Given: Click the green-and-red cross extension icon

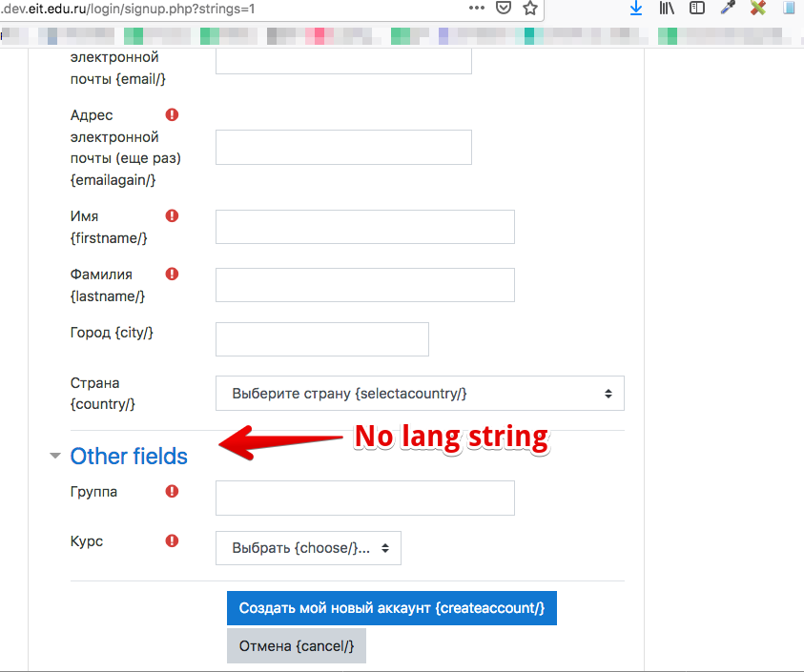Looking at the screenshot, I should point(758,8).
